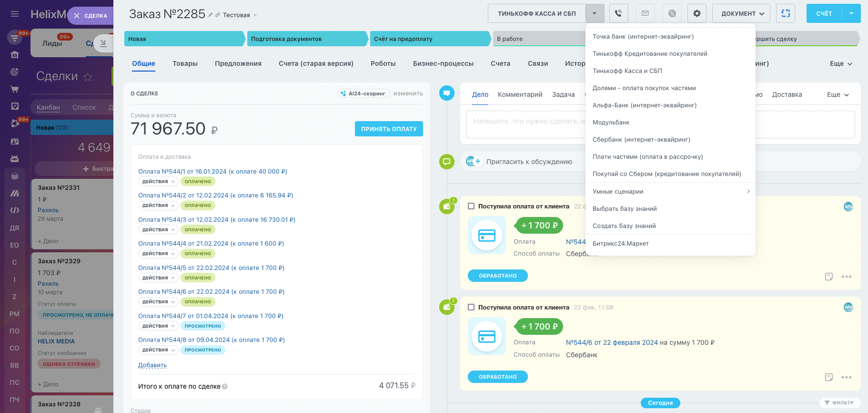Viewport: 868px width, 413px height.
Task: Expand the Еще menu in deal tabs
Action: click(x=841, y=63)
